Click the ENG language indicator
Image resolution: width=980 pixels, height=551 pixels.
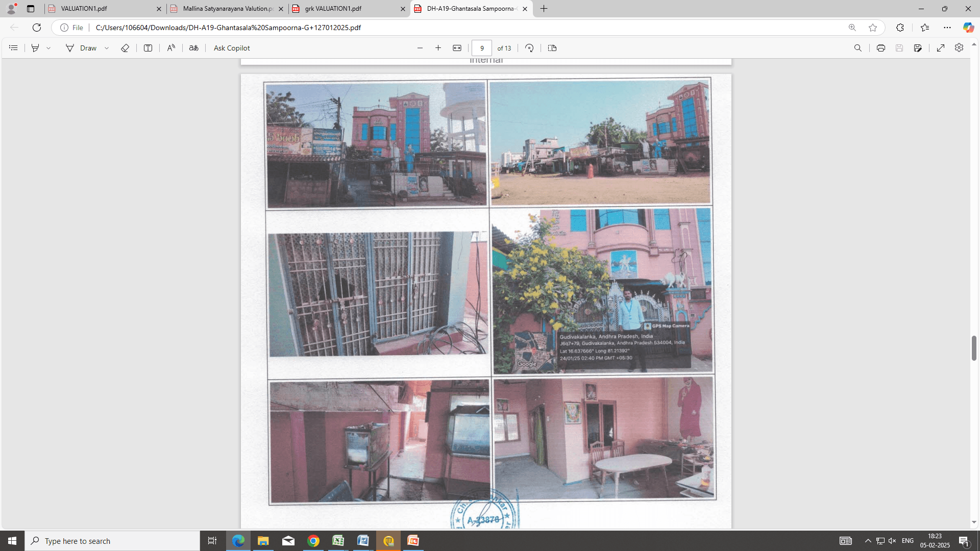coord(908,541)
